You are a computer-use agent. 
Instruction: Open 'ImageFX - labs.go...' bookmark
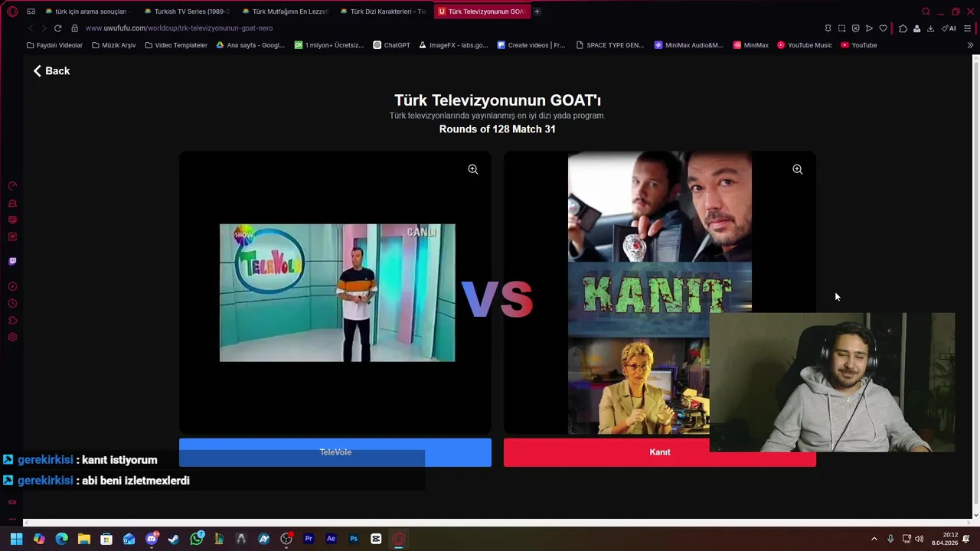click(452, 45)
